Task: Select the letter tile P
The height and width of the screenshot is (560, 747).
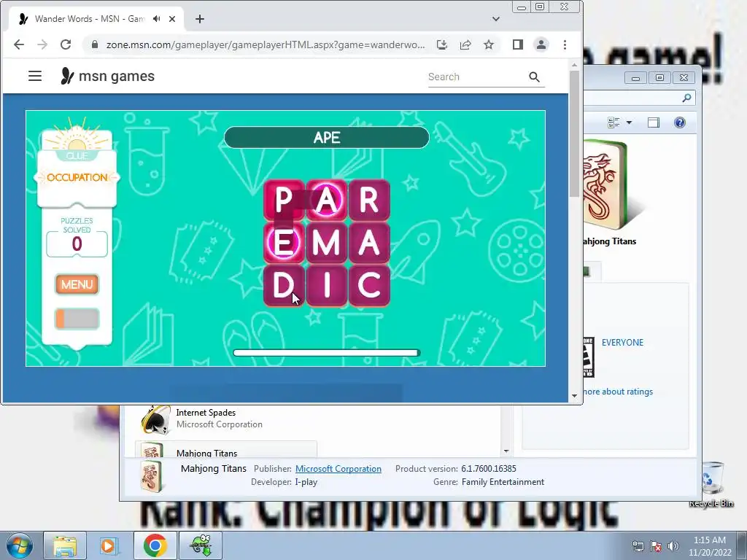Action: click(284, 200)
